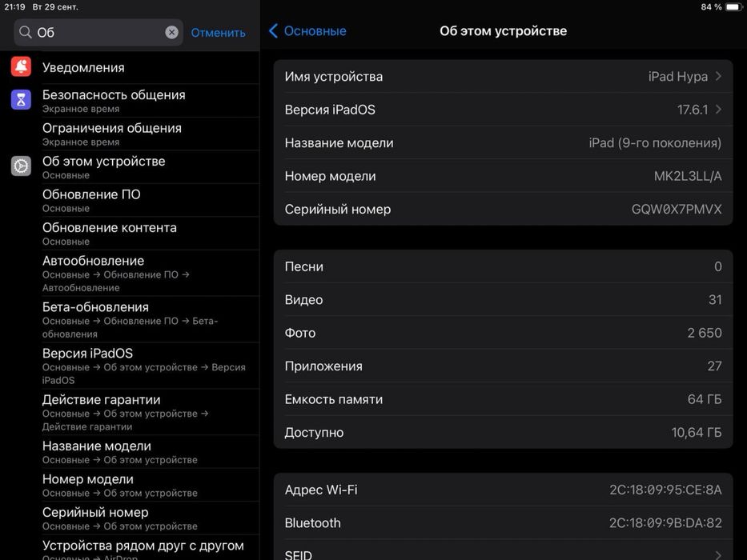
Task: Tap the Отменить cancel button
Action: click(x=219, y=32)
